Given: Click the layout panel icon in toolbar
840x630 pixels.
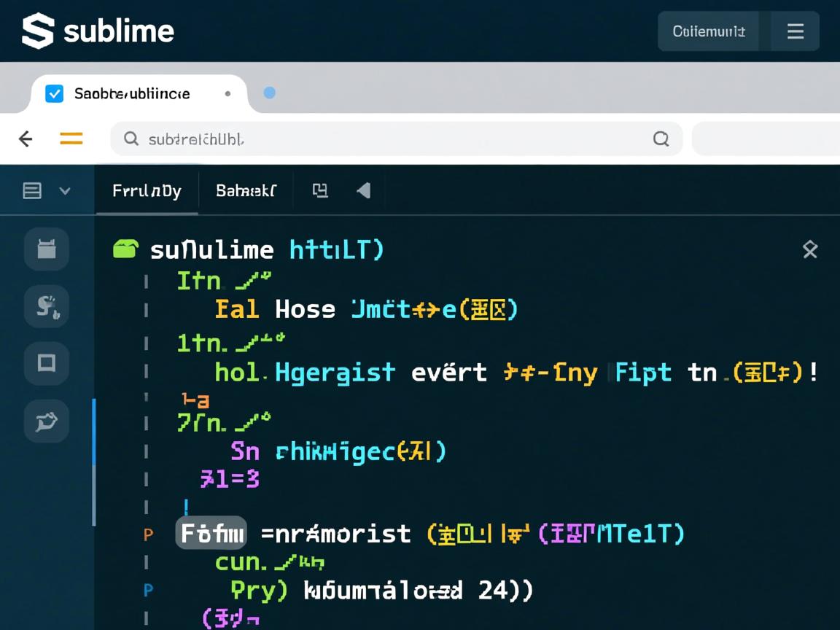Looking at the screenshot, I should [32, 191].
